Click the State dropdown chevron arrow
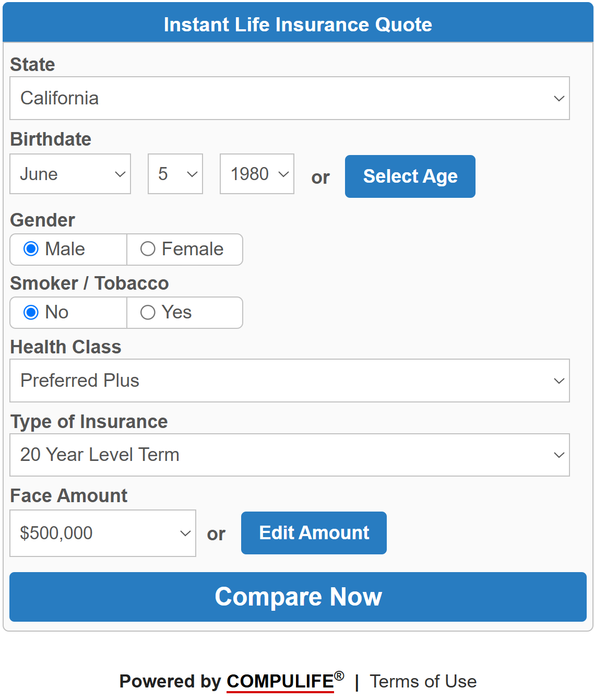 pyautogui.click(x=559, y=98)
